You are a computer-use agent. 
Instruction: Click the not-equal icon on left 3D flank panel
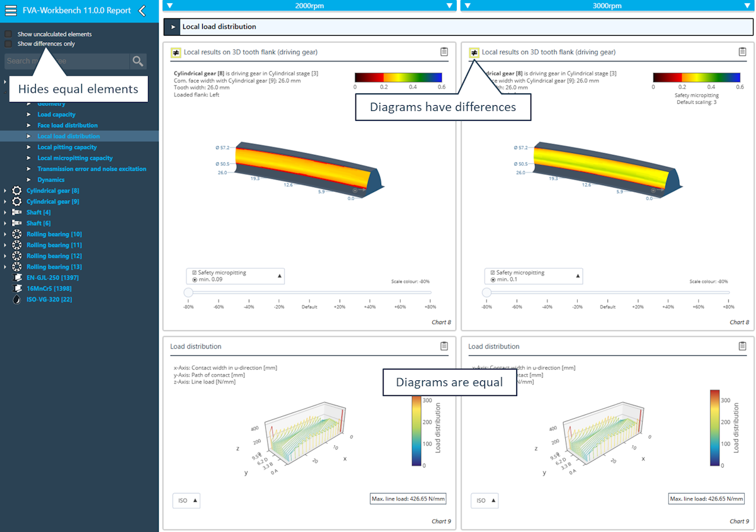tap(176, 52)
